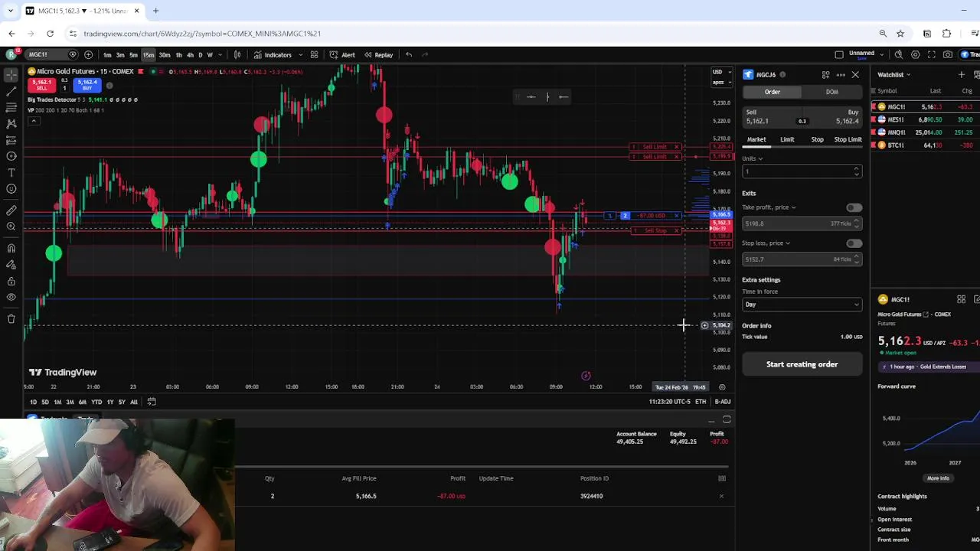Take a chart snapshot with camera
The image size is (980, 551).
948,54
